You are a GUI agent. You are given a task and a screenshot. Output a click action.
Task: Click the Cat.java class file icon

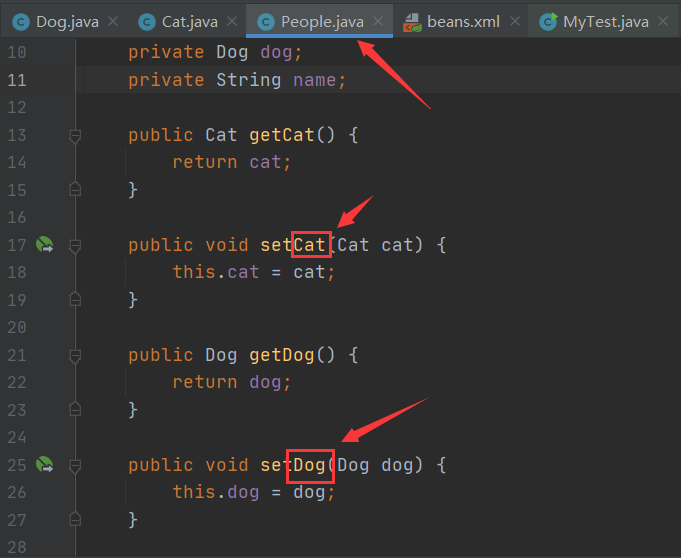point(147,22)
